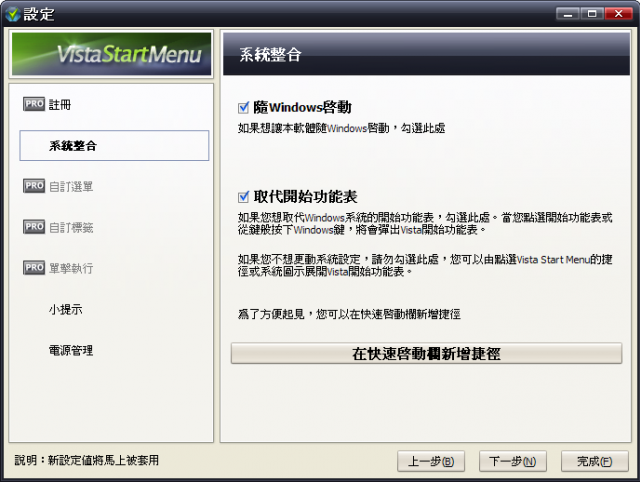Click the PRO badge beside 自訂選單
640x482 pixels.
coord(34,186)
